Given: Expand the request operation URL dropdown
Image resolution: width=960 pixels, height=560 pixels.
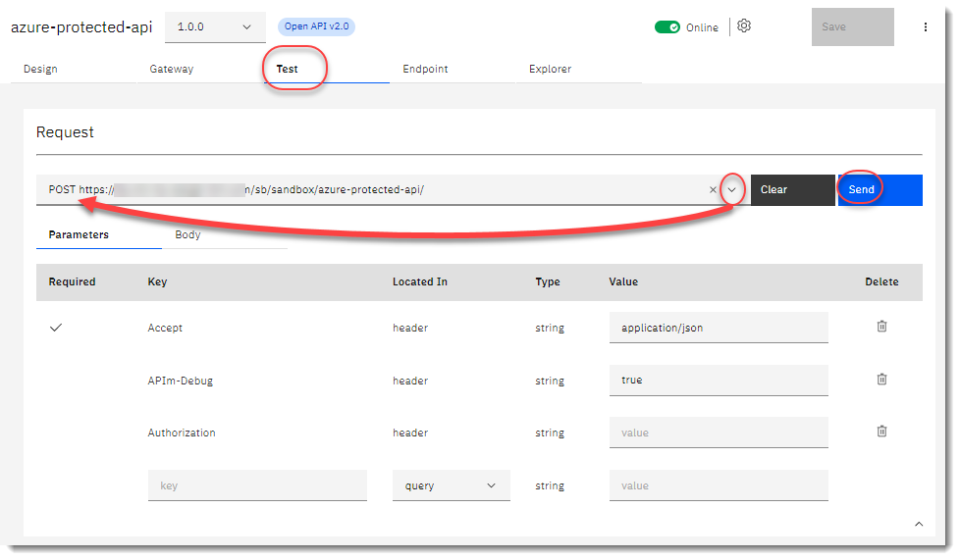Looking at the screenshot, I should pos(731,189).
